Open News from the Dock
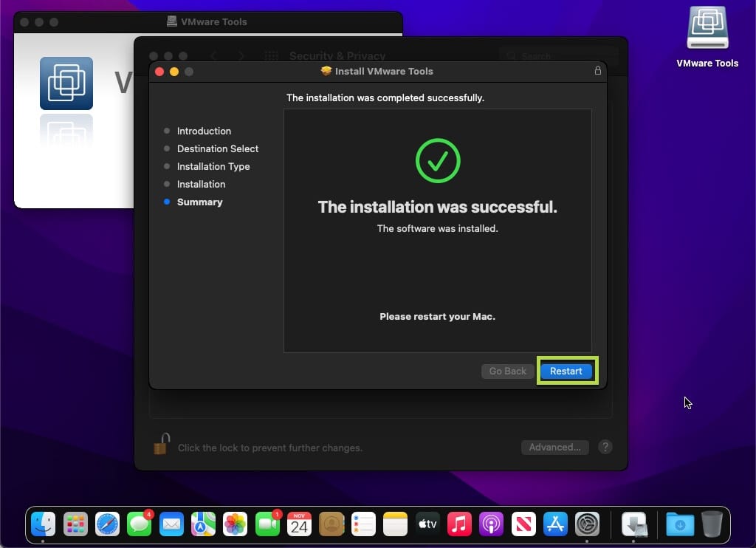 click(523, 524)
